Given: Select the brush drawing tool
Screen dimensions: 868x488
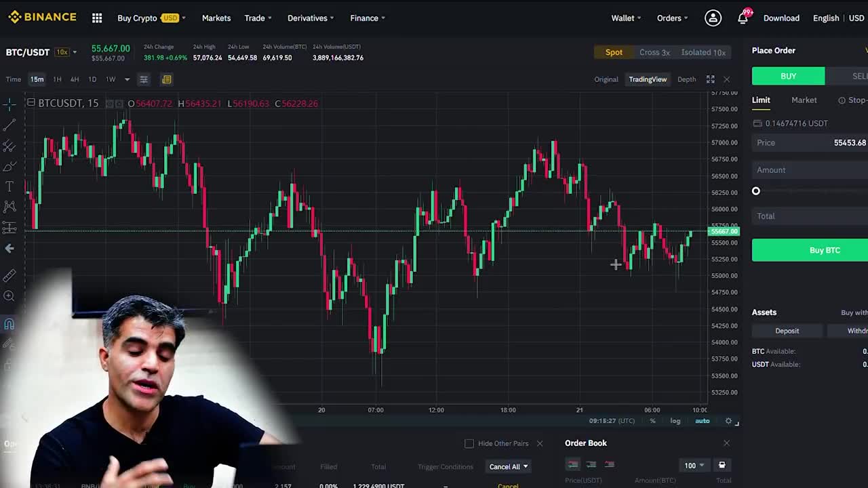Looking at the screenshot, I should (9, 166).
